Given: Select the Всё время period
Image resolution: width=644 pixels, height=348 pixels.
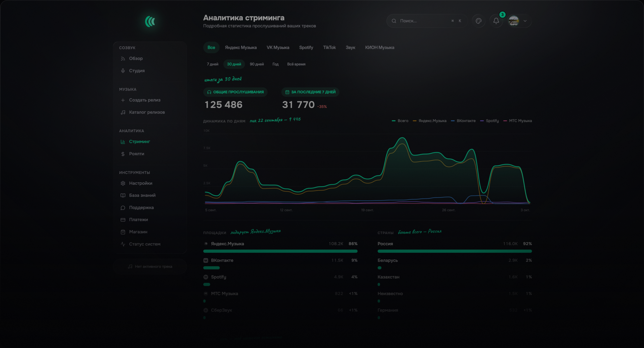Looking at the screenshot, I should pyautogui.click(x=296, y=64).
